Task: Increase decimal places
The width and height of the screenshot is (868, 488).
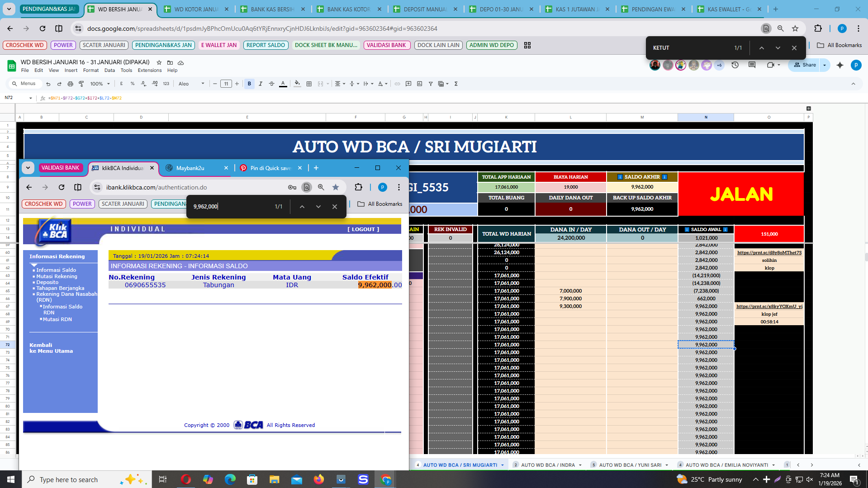Action: pos(155,84)
